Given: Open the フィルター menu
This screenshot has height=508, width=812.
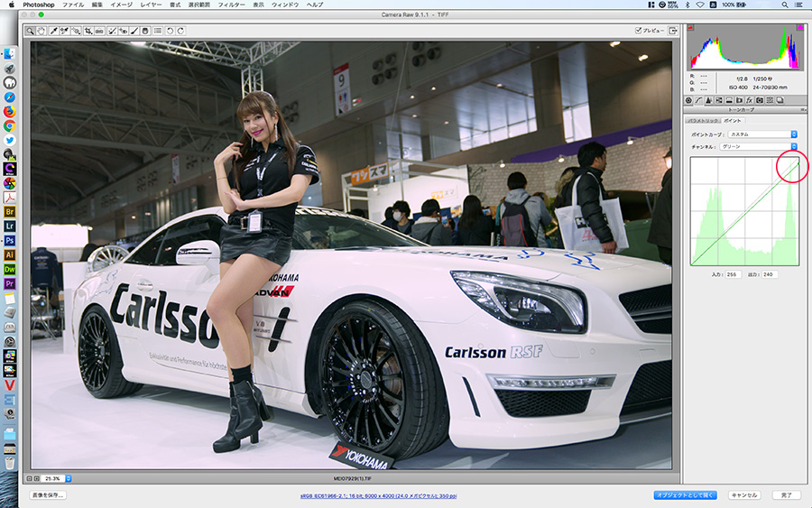Looking at the screenshot, I should point(231,5).
